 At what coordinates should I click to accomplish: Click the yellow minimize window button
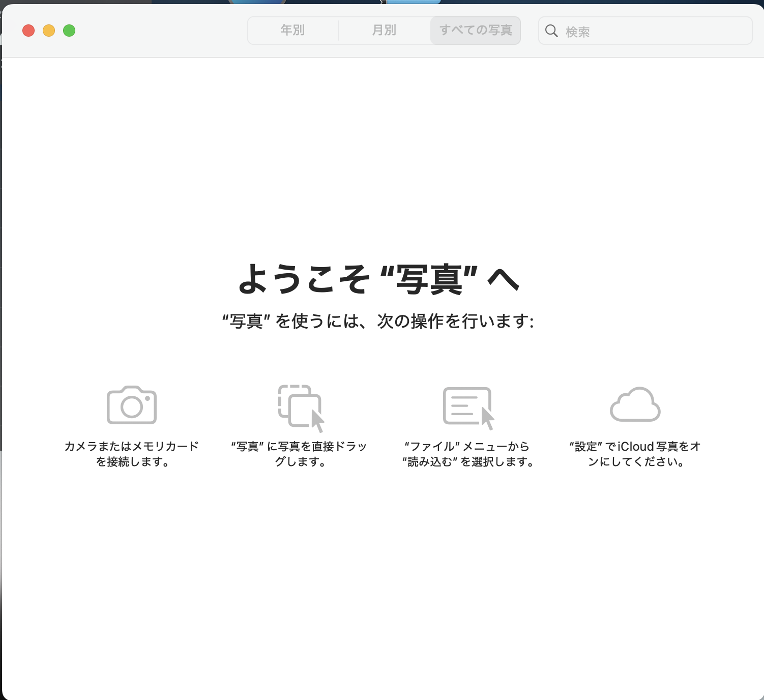coord(48,31)
